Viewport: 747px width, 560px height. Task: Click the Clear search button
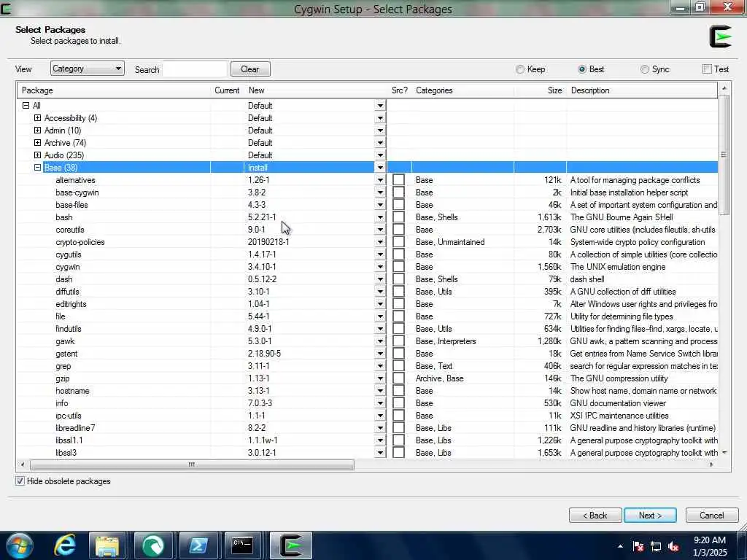tap(250, 69)
